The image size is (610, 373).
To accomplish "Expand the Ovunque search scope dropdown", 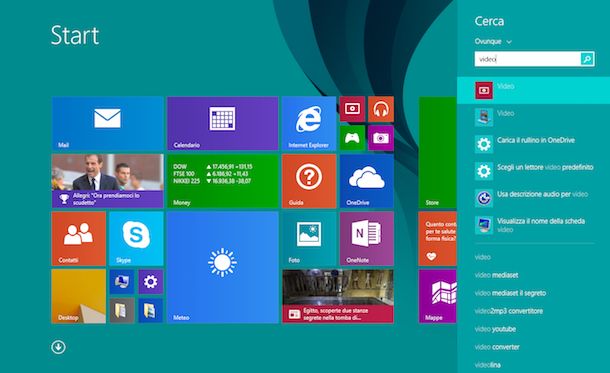I will 493,41.
